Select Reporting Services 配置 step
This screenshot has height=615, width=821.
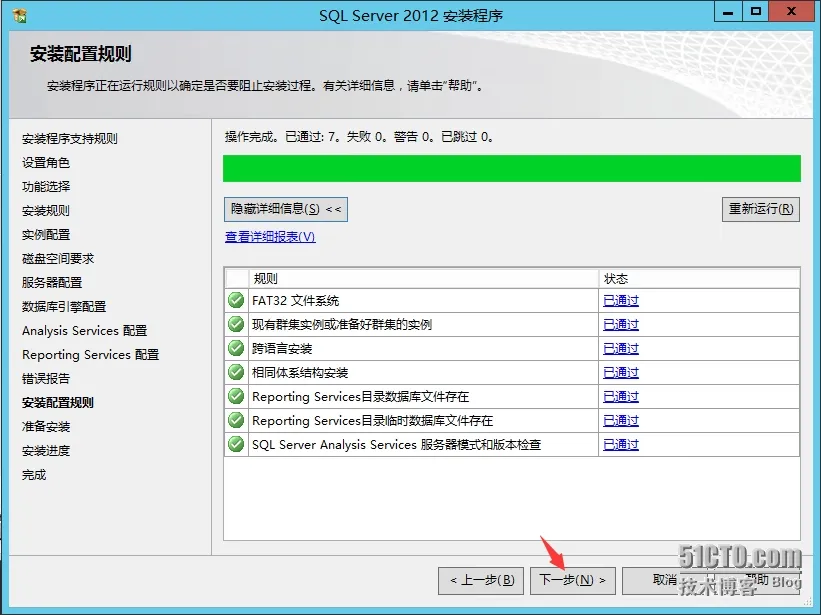tap(91, 355)
